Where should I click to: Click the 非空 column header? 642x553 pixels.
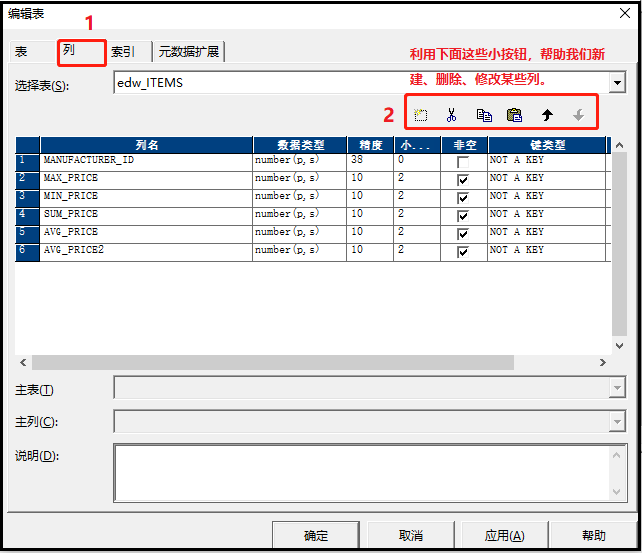pos(465,145)
